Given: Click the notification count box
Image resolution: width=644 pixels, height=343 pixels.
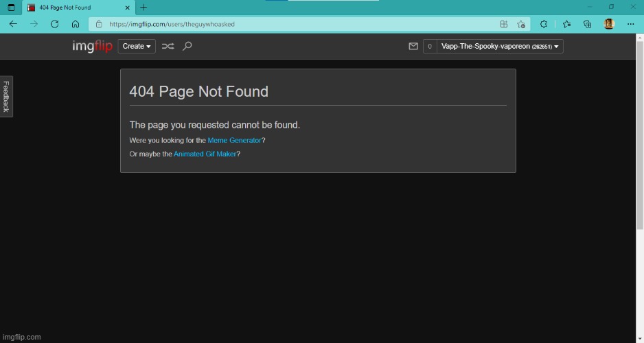Looking at the screenshot, I should [x=430, y=47].
